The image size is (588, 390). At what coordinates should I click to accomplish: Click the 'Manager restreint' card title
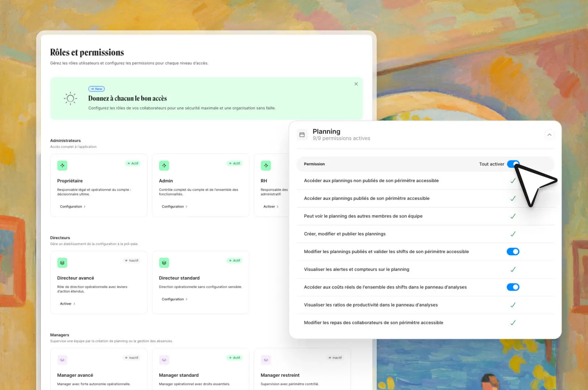[280, 375]
